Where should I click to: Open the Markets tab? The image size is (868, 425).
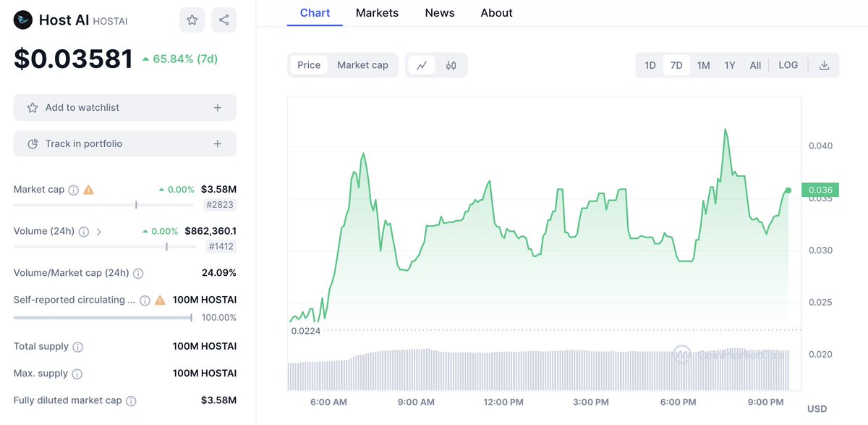(x=377, y=13)
